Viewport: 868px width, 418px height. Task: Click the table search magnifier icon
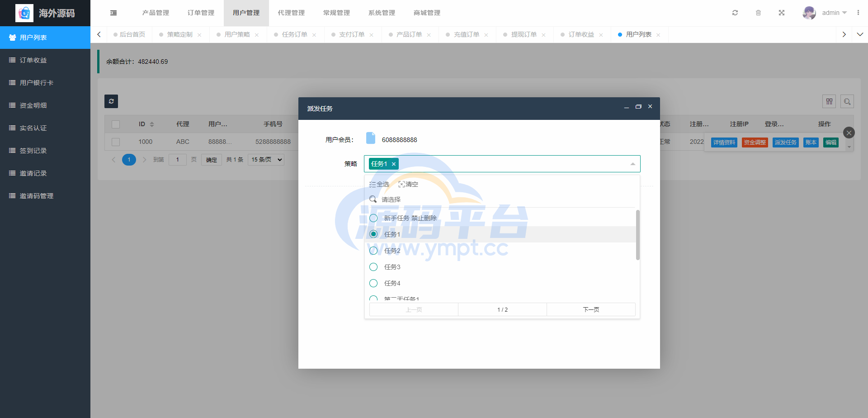point(847,101)
